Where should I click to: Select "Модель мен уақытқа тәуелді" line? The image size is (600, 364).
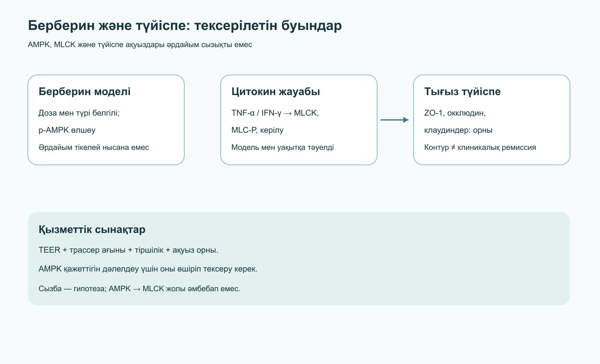tap(282, 147)
